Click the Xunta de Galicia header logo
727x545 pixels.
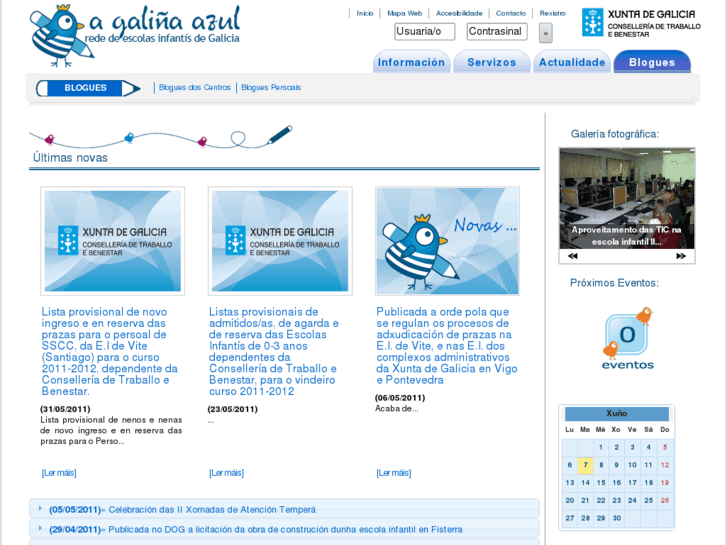click(x=641, y=23)
